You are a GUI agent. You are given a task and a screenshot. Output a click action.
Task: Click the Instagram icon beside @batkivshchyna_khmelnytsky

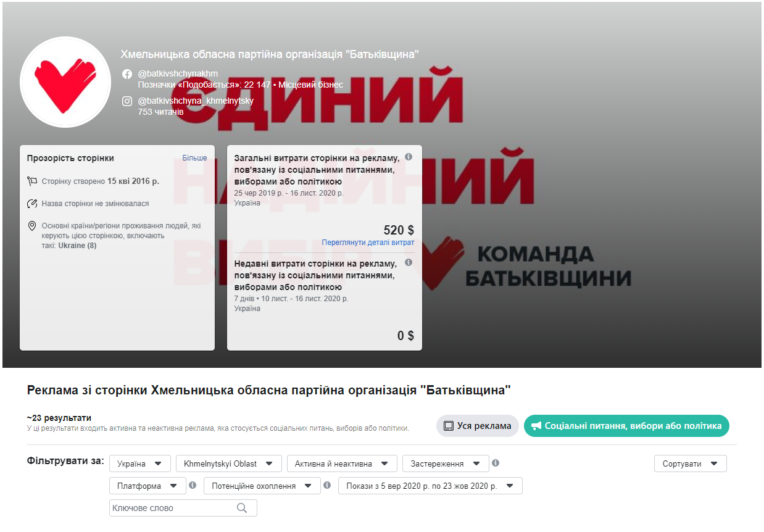click(127, 101)
